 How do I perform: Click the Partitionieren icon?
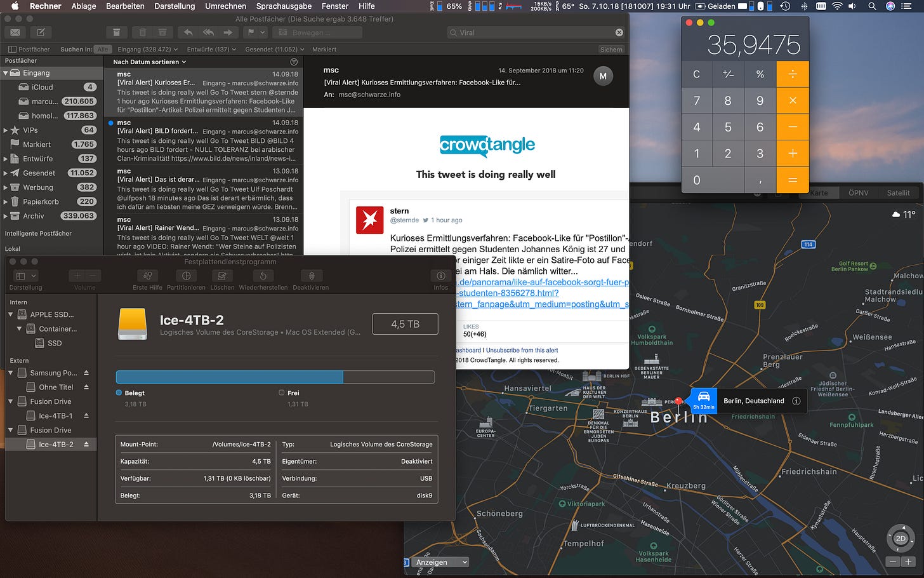tap(186, 276)
